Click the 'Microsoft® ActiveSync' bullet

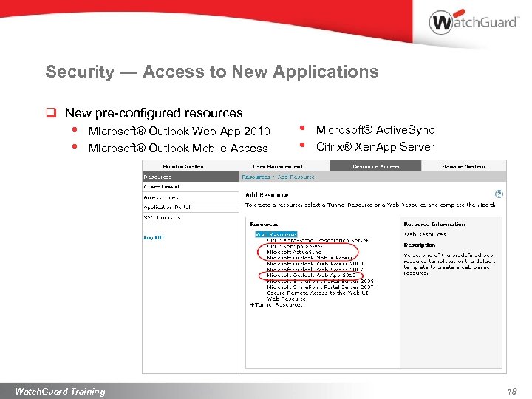click(375, 130)
